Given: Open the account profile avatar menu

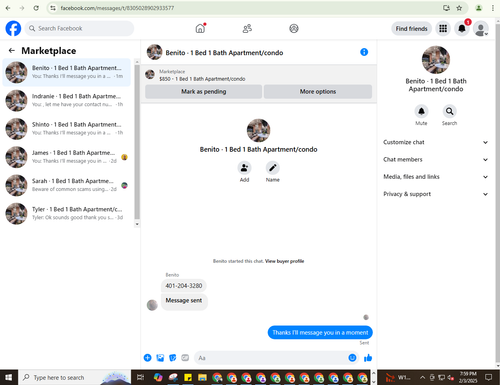Looking at the screenshot, I should click(481, 29).
